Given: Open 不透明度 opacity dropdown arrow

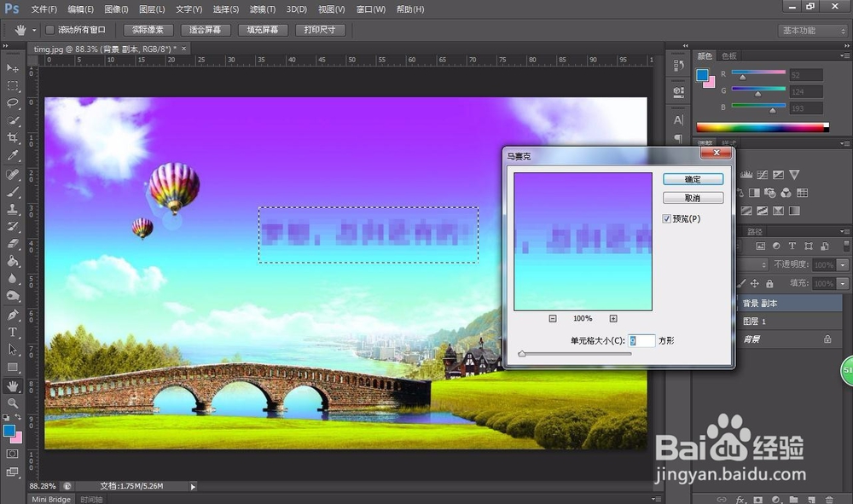Looking at the screenshot, I should pos(843,264).
